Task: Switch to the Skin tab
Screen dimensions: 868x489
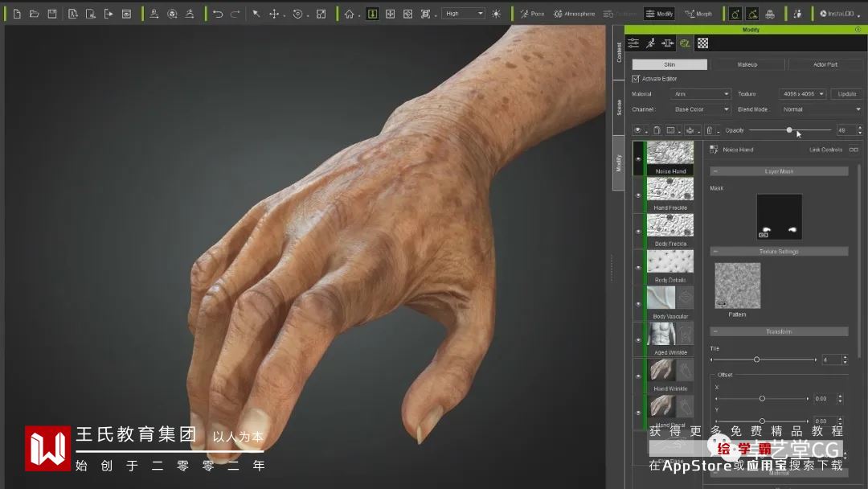Action: click(669, 65)
